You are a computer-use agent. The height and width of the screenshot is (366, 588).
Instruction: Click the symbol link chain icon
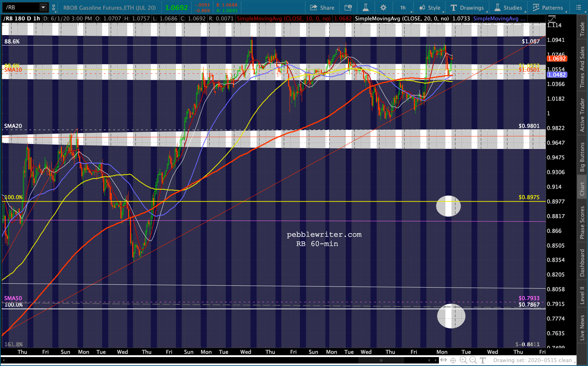click(53, 8)
